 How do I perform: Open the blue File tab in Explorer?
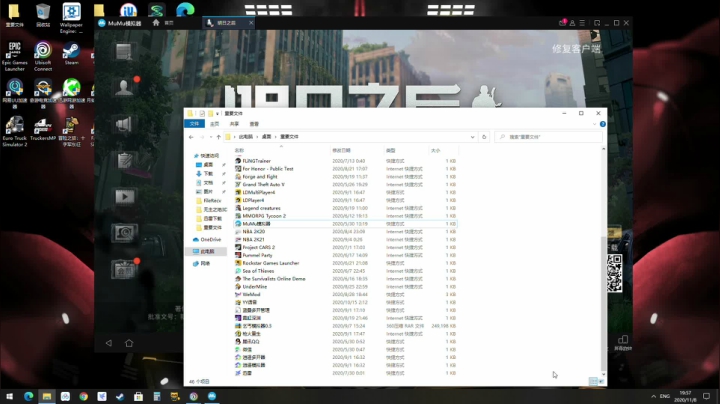pos(194,124)
